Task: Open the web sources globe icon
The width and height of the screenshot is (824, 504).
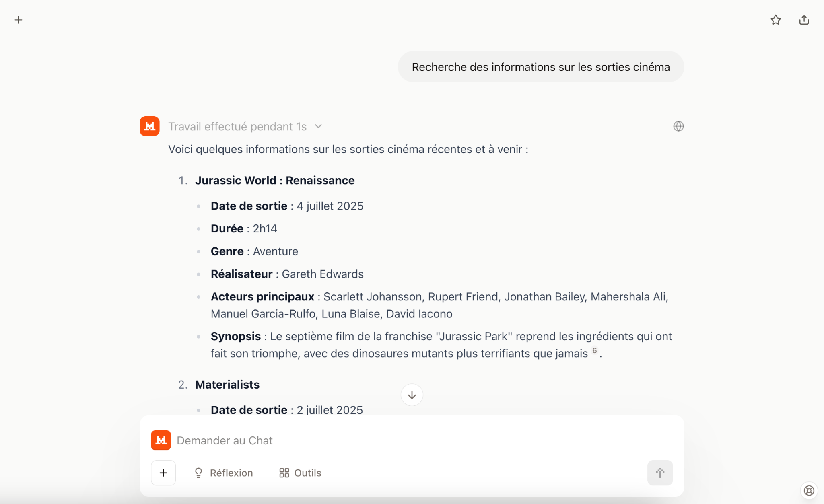Action: coord(678,126)
